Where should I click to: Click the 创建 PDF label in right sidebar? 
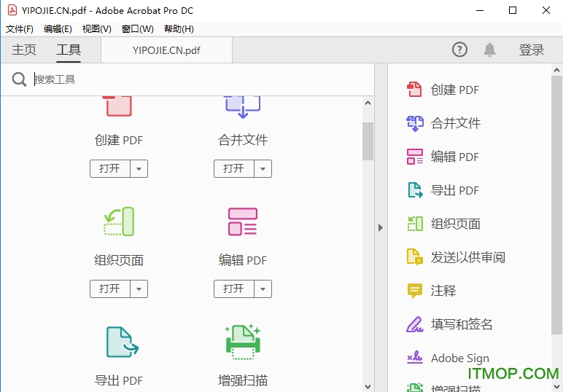coord(455,90)
